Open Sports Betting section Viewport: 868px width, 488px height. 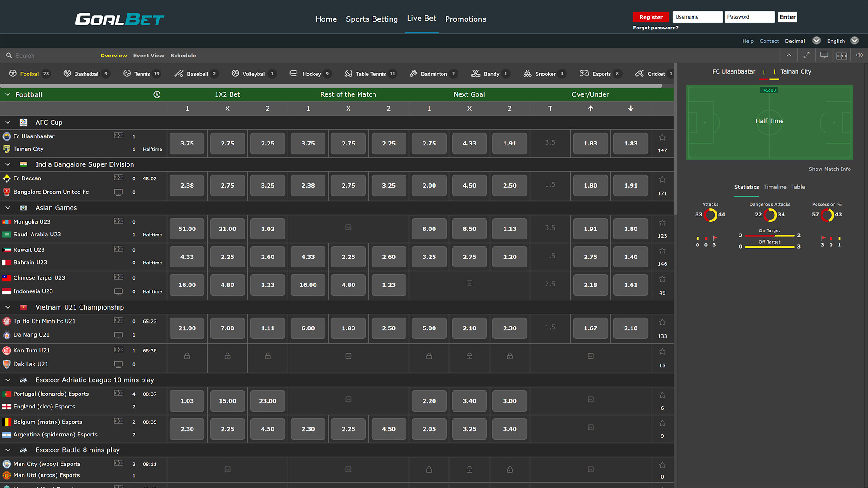[x=372, y=19]
